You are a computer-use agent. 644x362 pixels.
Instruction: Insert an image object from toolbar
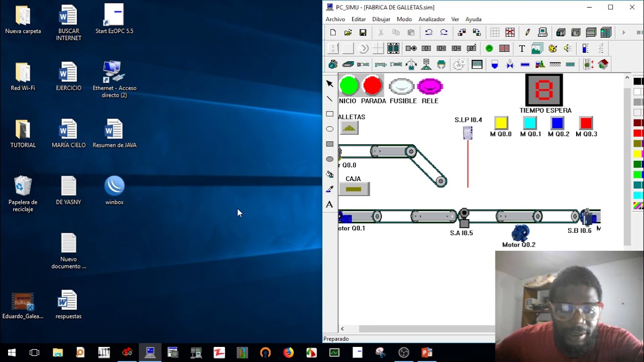click(x=537, y=48)
